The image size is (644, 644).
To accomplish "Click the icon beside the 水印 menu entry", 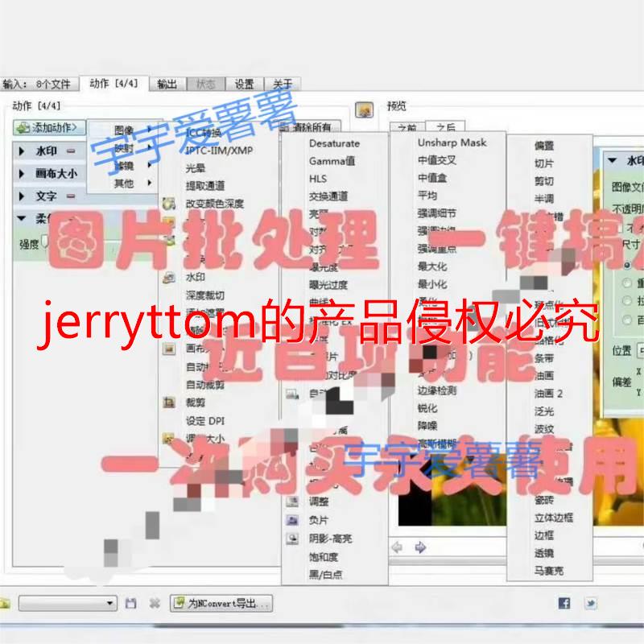I will click(169, 278).
